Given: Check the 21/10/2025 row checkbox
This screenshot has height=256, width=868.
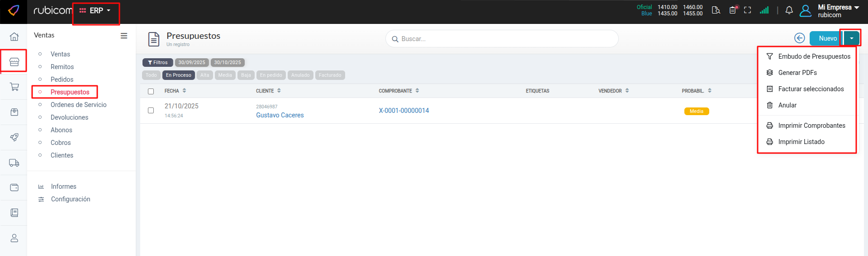Looking at the screenshot, I should (151, 110).
